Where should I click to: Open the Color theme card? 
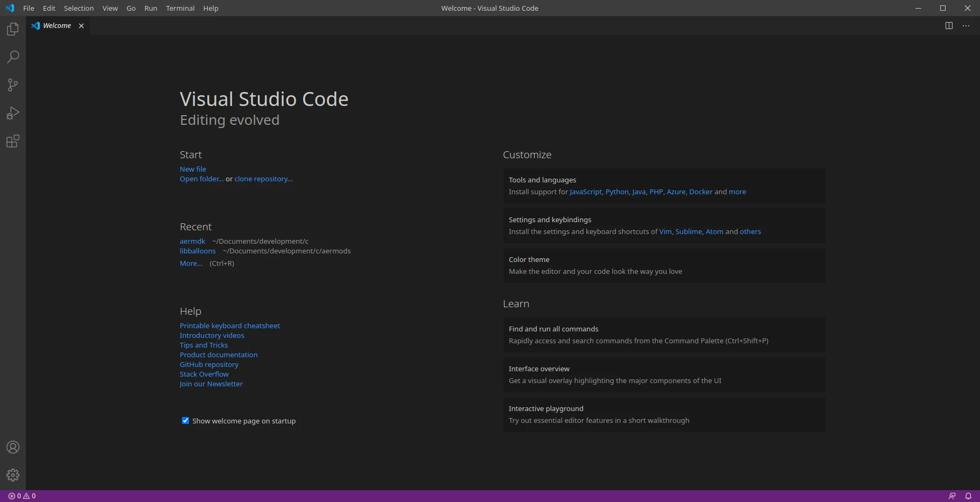[x=664, y=265]
